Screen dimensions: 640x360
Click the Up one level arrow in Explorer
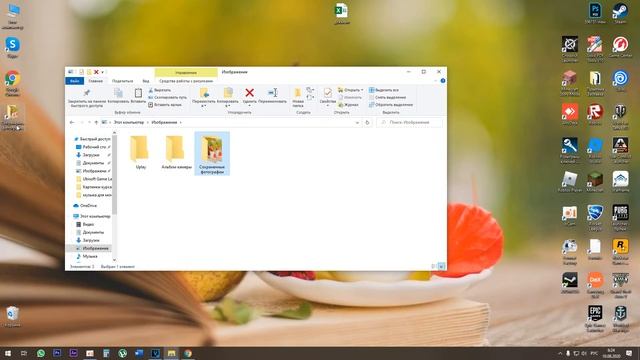click(x=96, y=122)
